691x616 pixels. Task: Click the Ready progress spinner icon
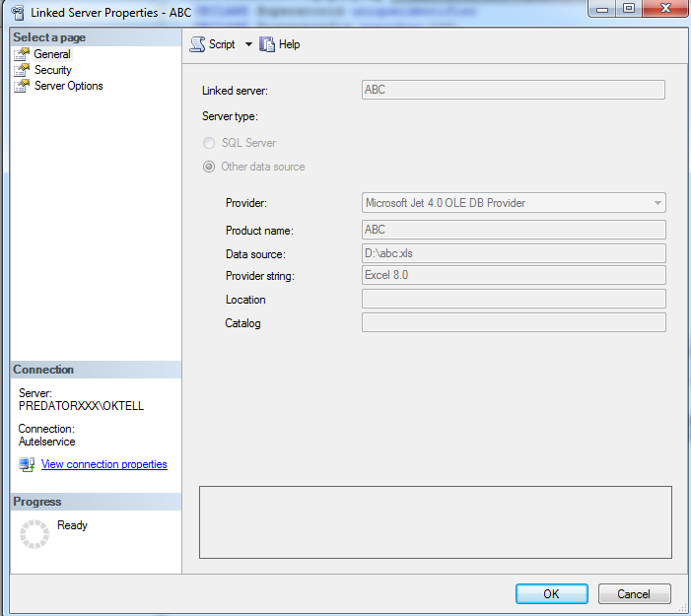[x=35, y=534]
